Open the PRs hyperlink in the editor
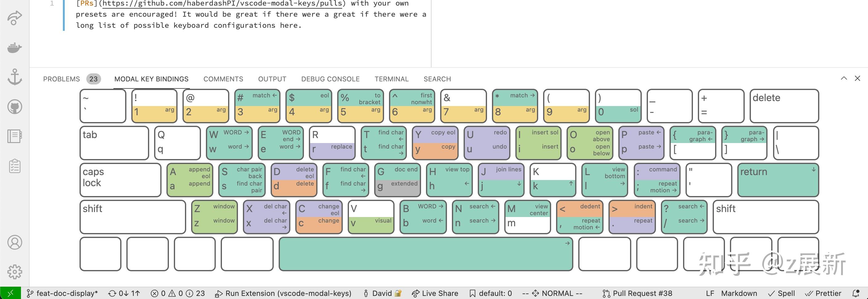 click(x=87, y=4)
